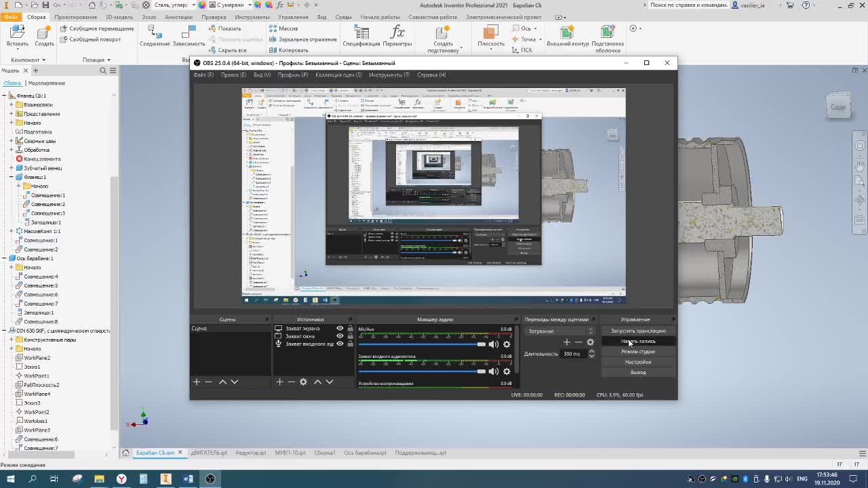Open the Ось work axis dropdown arrow
Image resolution: width=868 pixels, height=488 pixels.
[535, 28]
